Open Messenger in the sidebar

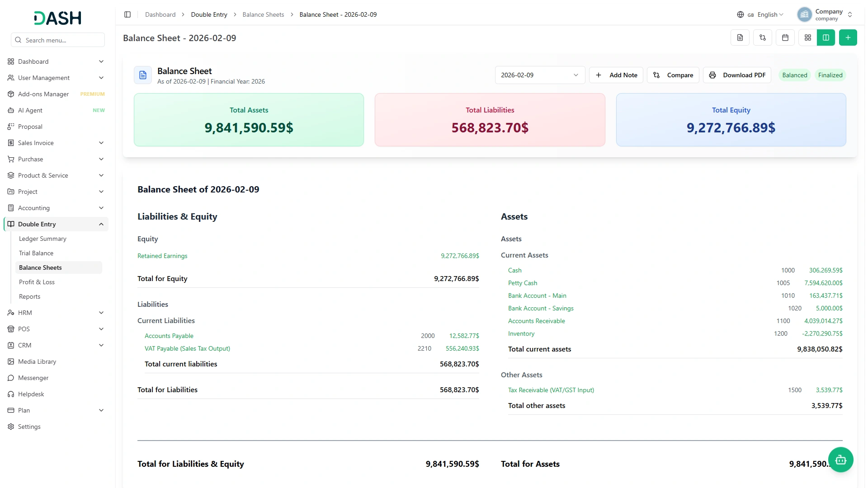[56, 378]
